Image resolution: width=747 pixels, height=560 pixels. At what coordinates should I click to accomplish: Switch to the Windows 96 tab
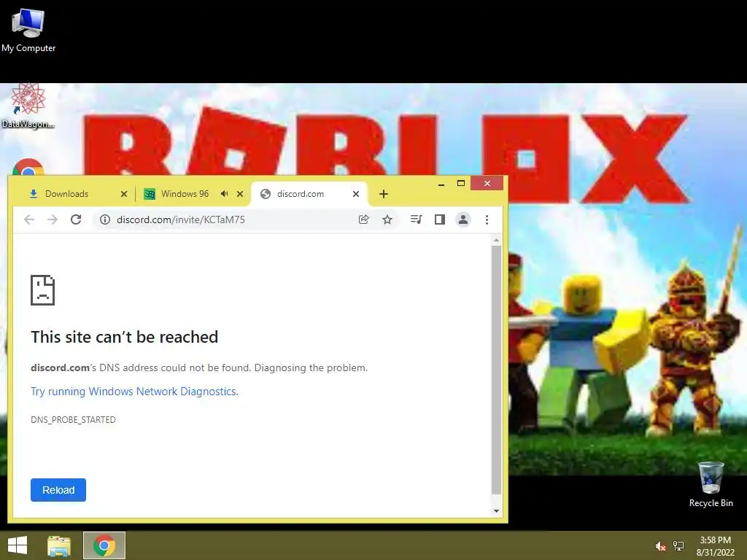pos(186,194)
